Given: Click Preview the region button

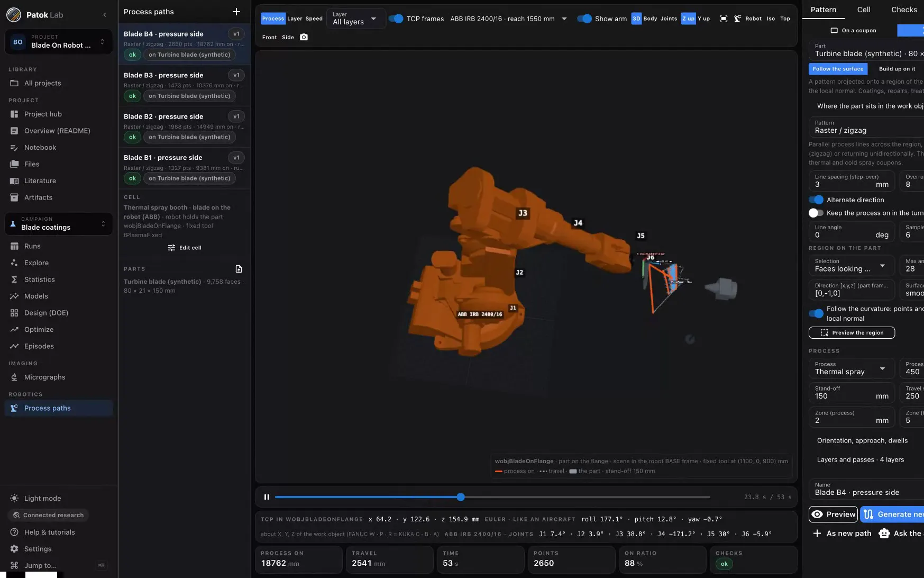Looking at the screenshot, I should 852,332.
